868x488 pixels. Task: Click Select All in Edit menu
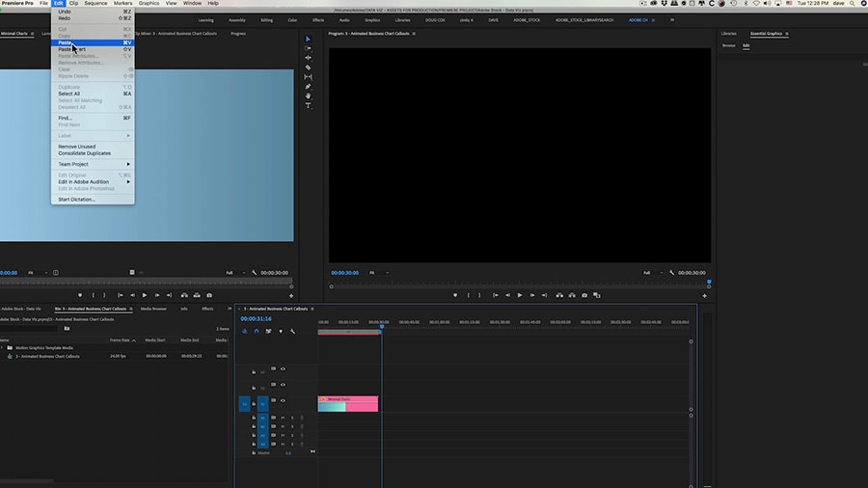pyautogui.click(x=69, y=94)
